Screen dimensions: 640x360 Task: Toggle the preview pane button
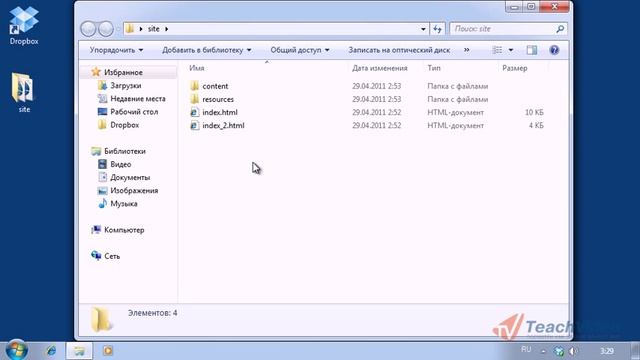(531, 50)
